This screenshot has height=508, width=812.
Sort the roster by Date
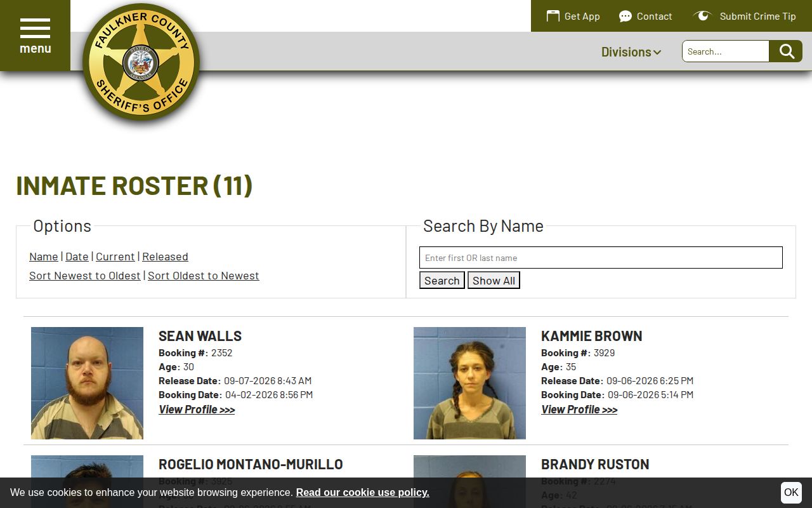77,257
